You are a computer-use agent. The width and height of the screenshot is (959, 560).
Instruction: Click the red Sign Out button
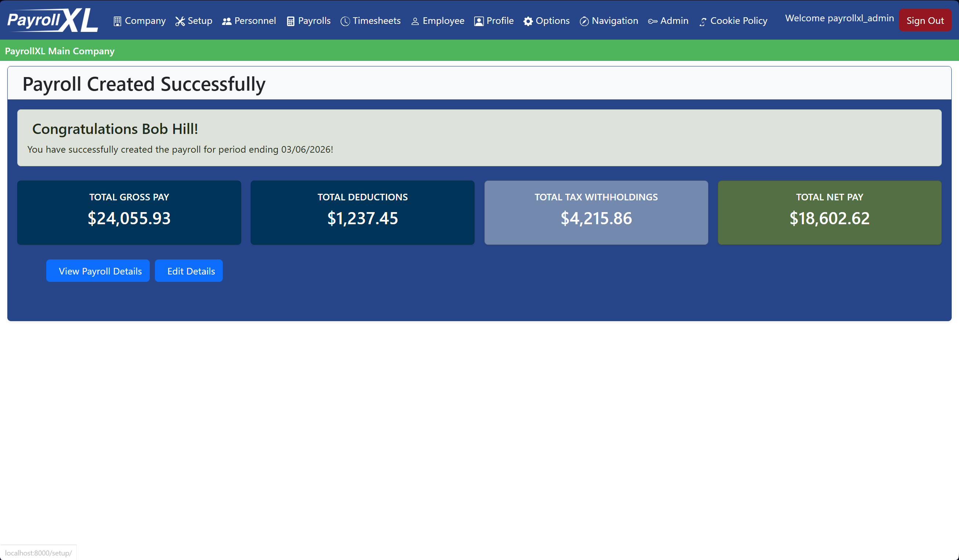[925, 20]
